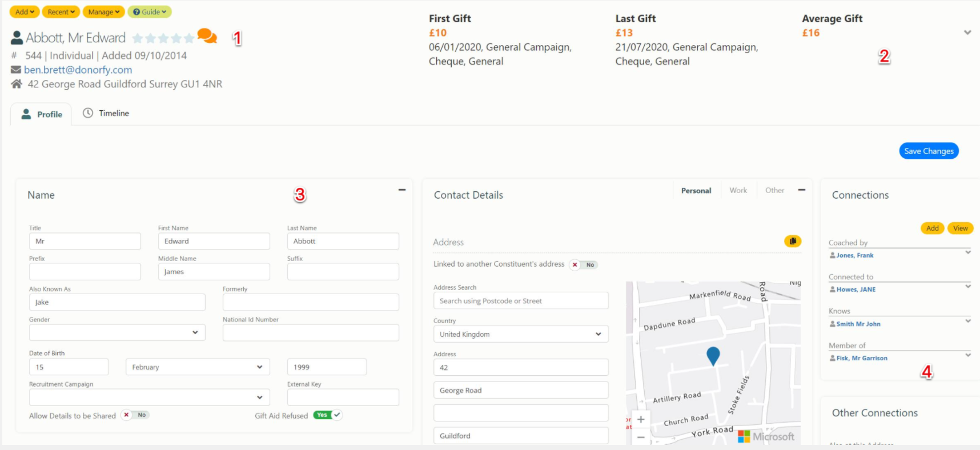Zoom in on the map

click(641, 419)
